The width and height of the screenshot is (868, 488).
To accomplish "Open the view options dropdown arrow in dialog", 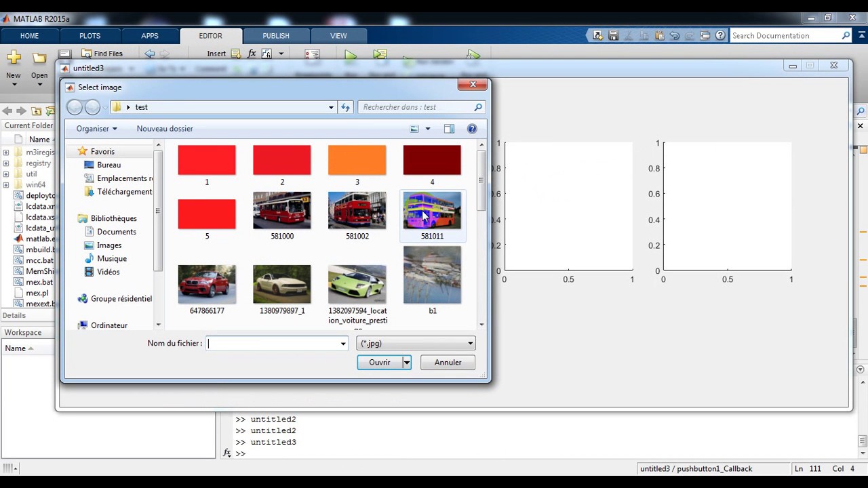I will point(427,129).
